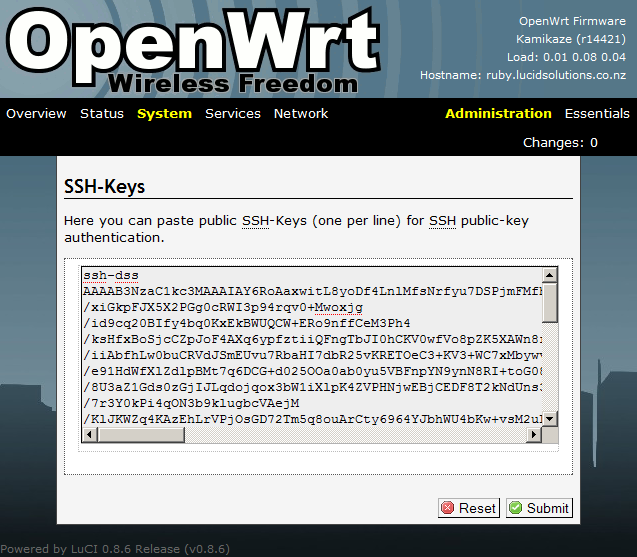Viewport: 637px width, 557px height.
Task: Click the line starting /7r3Y0kPi4qON3b9
Action: 191,403
